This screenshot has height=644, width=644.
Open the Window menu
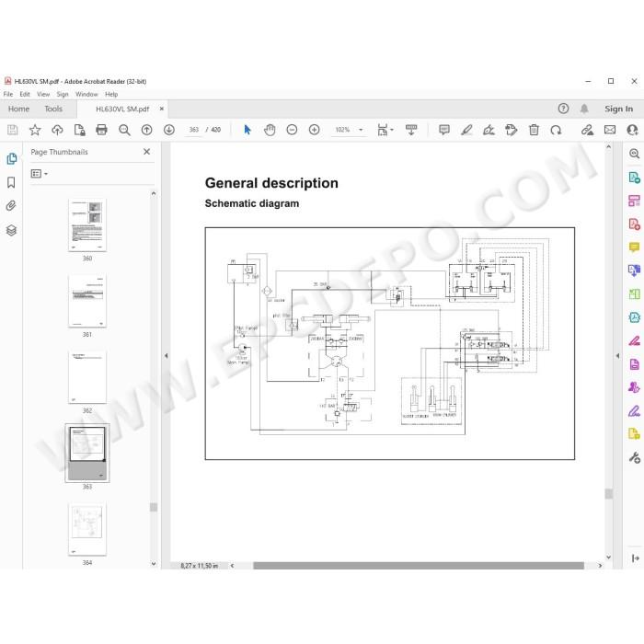point(86,94)
